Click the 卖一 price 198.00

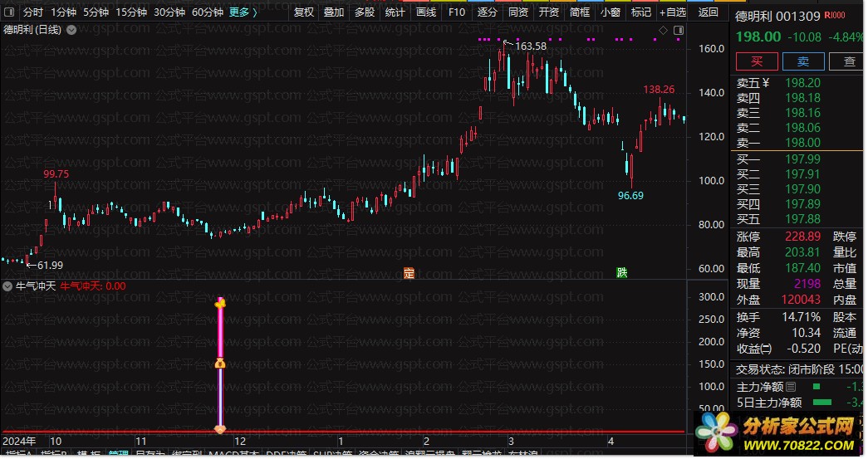pos(802,143)
